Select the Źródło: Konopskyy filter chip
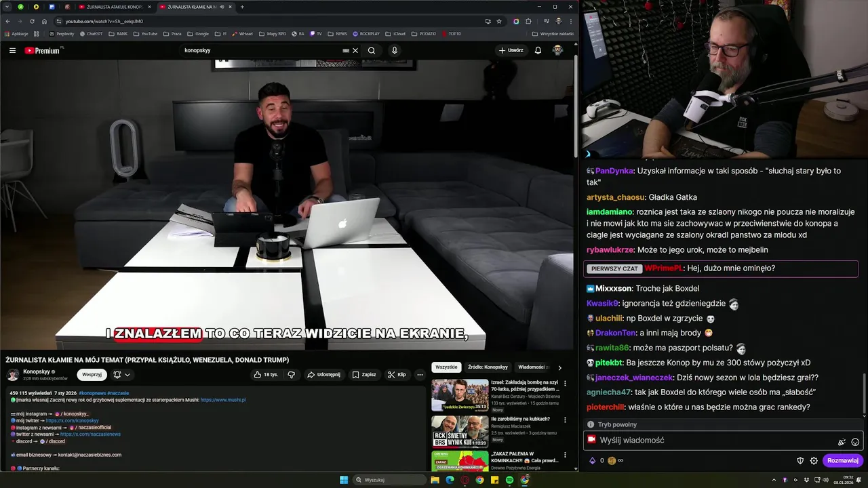868x488 pixels. (488, 367)
